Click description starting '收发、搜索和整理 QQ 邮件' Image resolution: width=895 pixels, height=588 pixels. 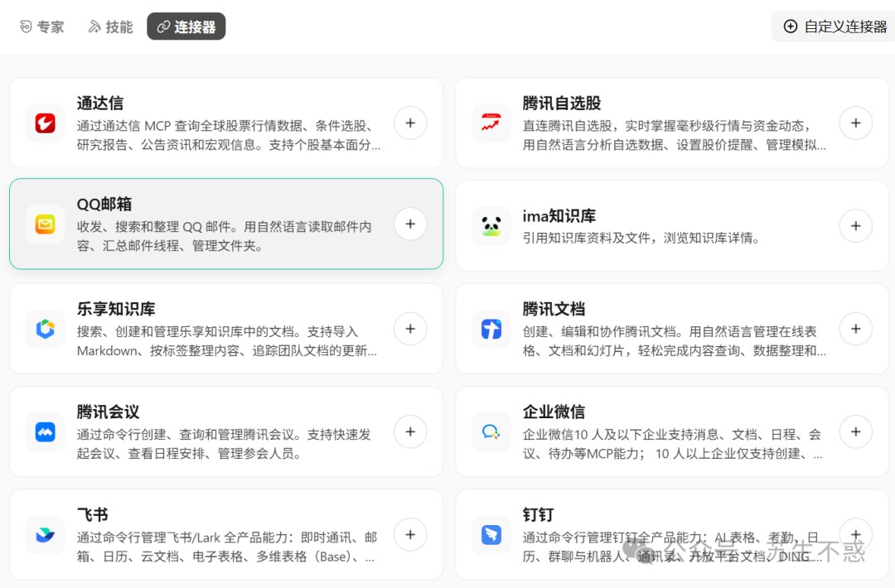coord(225,237)
